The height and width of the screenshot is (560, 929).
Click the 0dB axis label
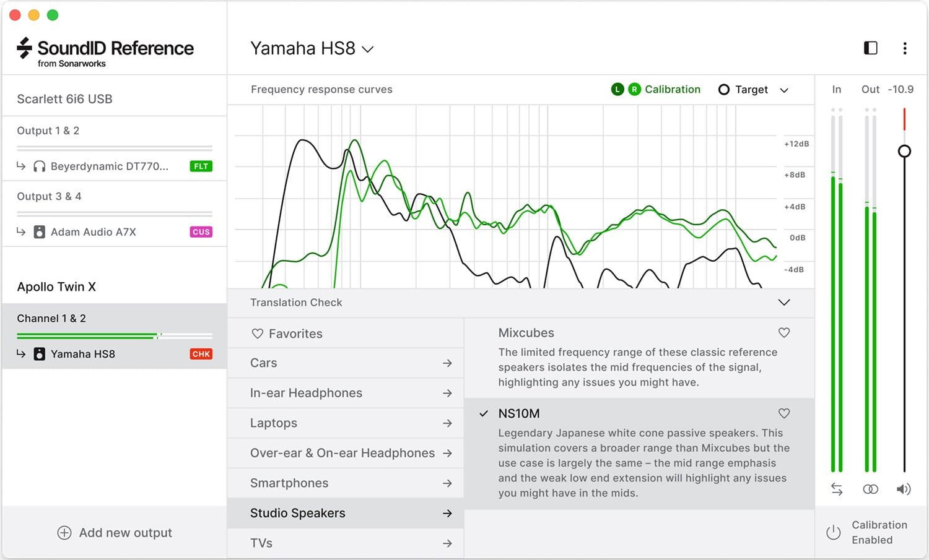tap(798, 238)
